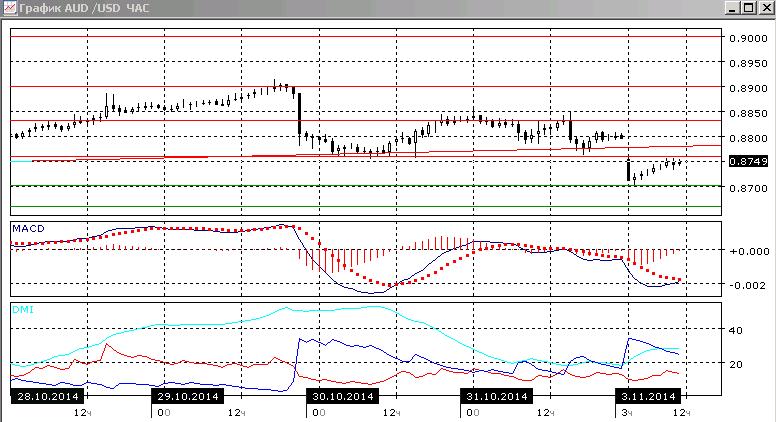Click the 0.8850 price axis label

(748, 113)
